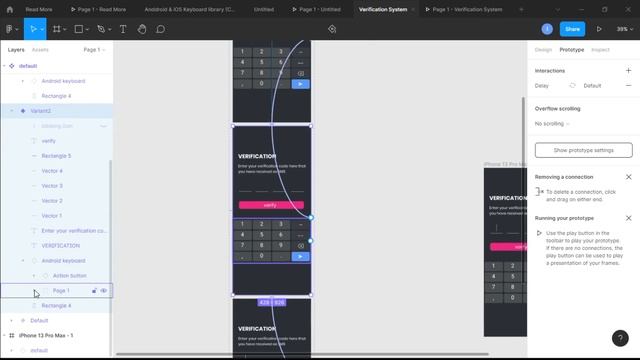640x360 pixels.
Task: Collapse the Variant2 layer
Action: coord(12,111)
